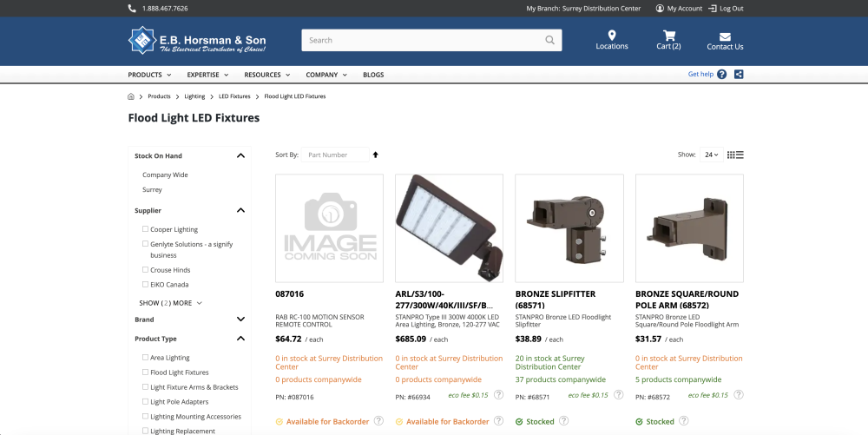The height and width of the screenshot is (435, 868).
Task: Click in the Search input field
Action: (x=424, y=41)
